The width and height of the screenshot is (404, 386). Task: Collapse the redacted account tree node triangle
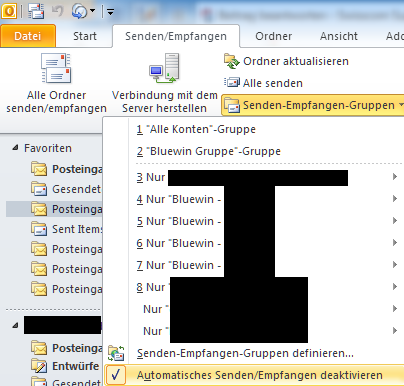pos(15,325)
